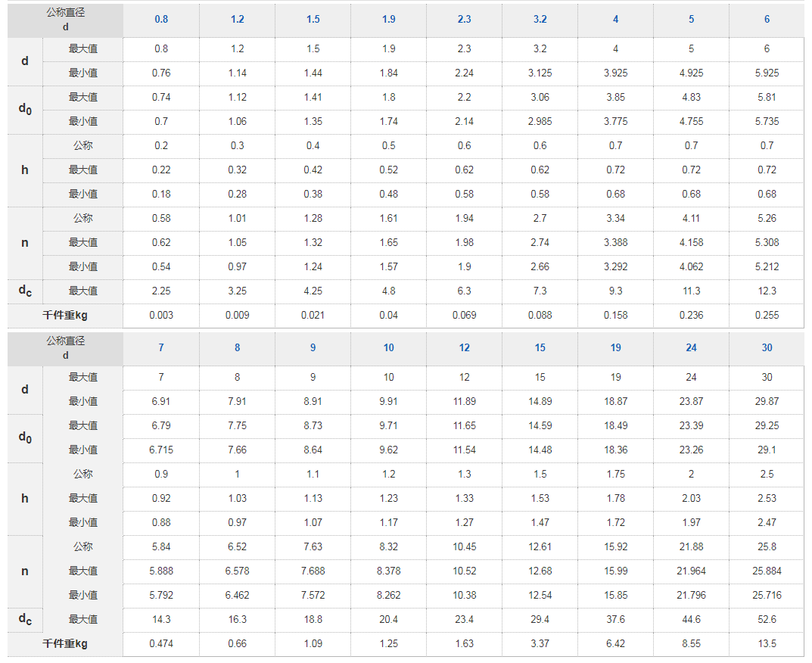Select the 3.125 minimum d value cell
Image resolution: width=812 pixels, height=663 pixels.
point(540,73)
